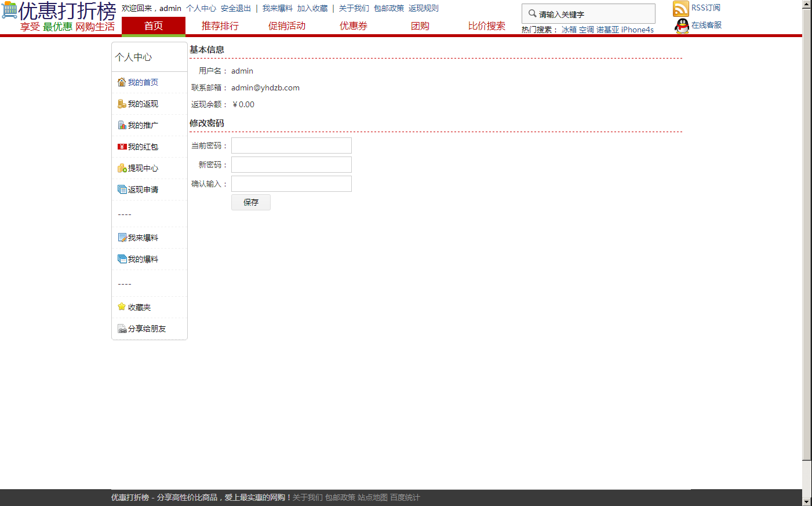Open 提现中心 in sidebar

click(x=143, y=168)
